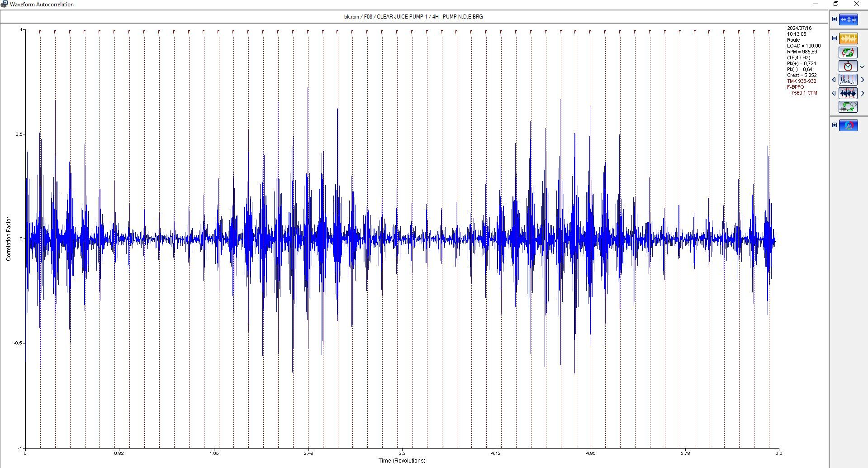Click the Waveform Autocorrelation window title icon
Viewport: 868px width, 468px height.
point(4,4)
